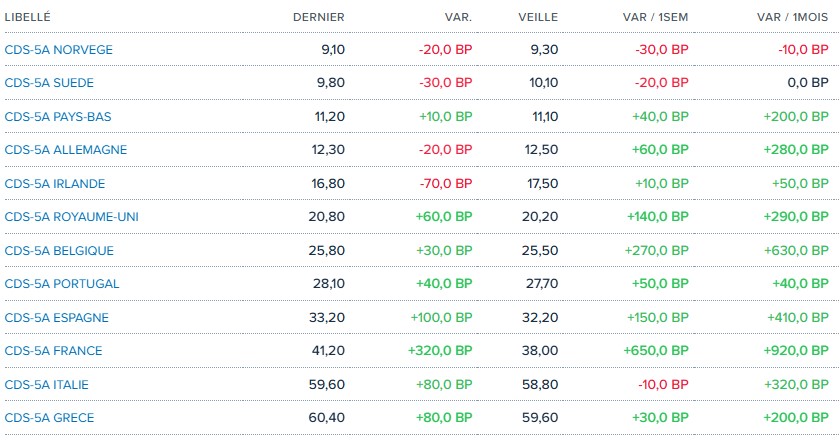Screen dimensions: 840x441
Task: Click France's +320,0 BP variation value
Action: point(439,351)
